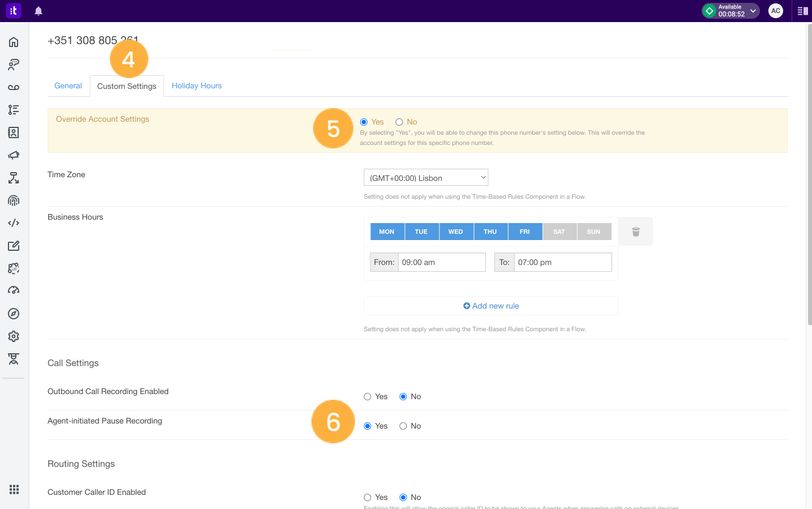Open the Time Zone dropdown
The width and height of the screenshot is (812, 509).
pyautogui.click(x=426, y=177)
